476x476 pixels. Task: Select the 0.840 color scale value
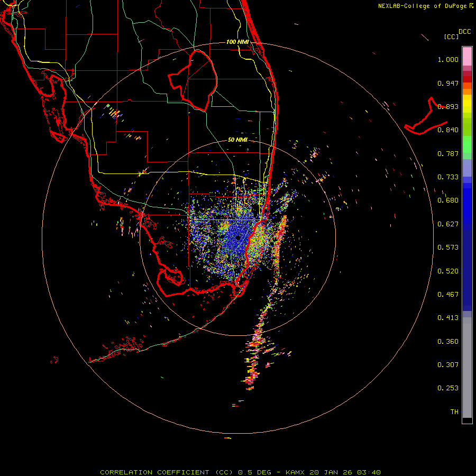[448, 130]
